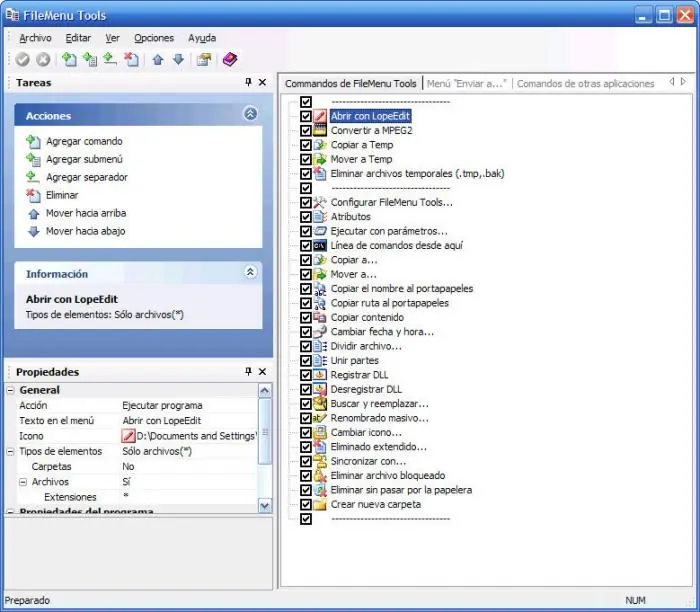
Task: Uncheck the Convertir a MPEG2 checkbox
Action: point(306,130)
